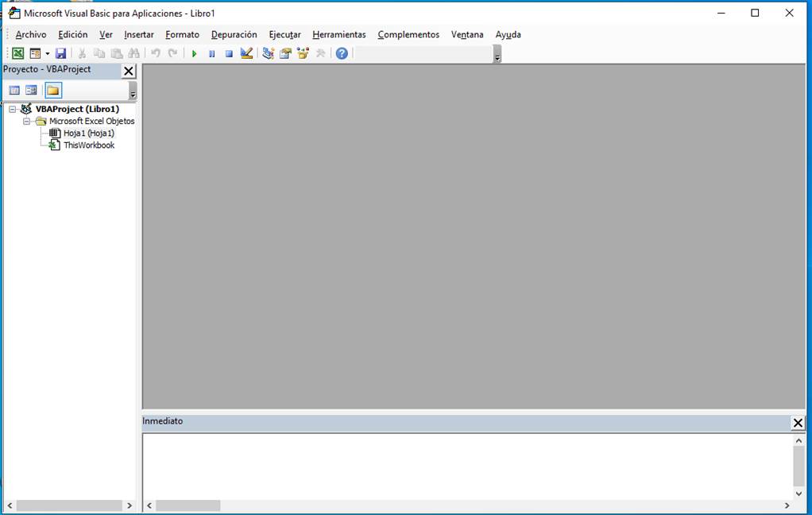Screen dimensions: 812x515
Task: Select Microsoft Excel Objetos folder item
Action: pos(91,122)
